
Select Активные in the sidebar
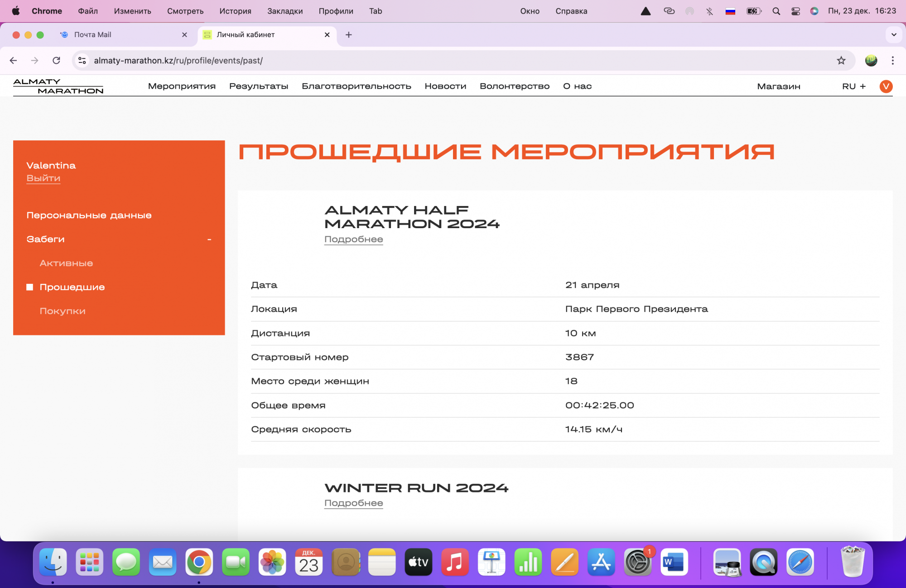point(66,263)
